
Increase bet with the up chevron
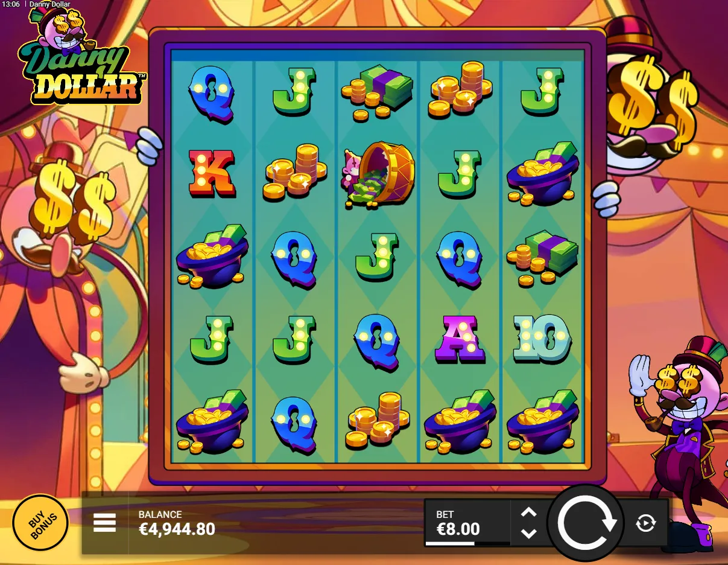pyautogui.click(x=529, y=512)
